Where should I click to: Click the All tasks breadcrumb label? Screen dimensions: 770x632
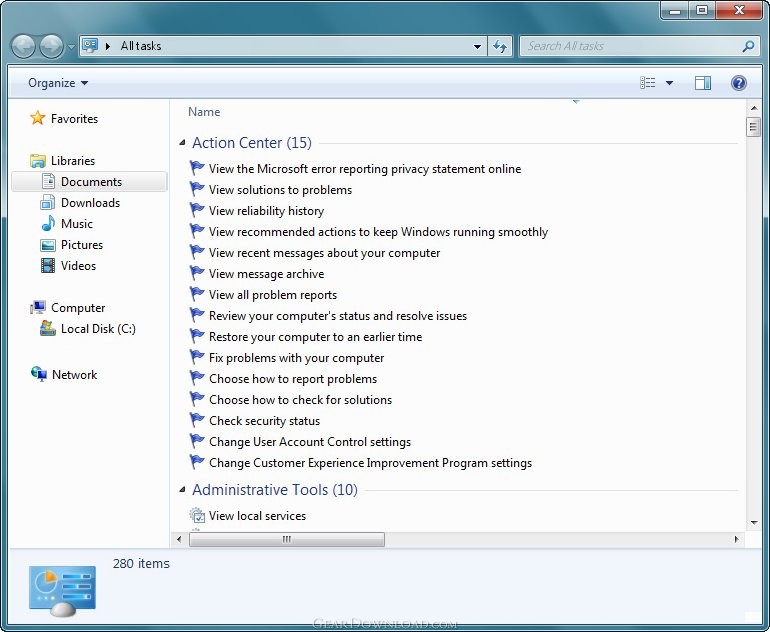click(x=141, y=46)
